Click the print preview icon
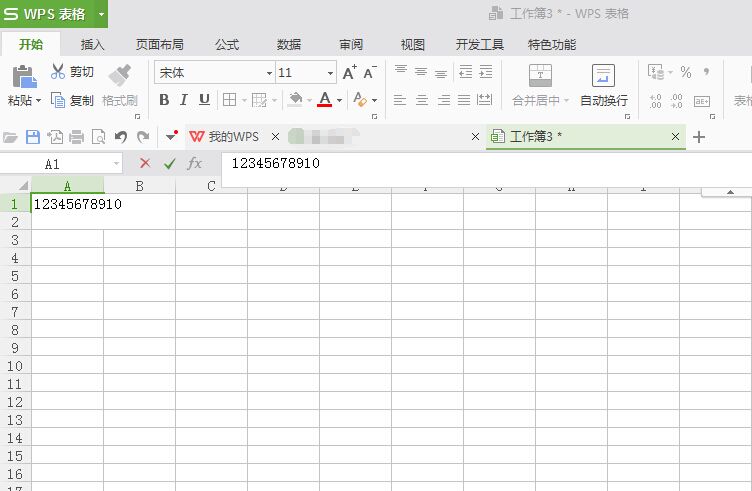Image resolution: width=752 pixels, height=491 pixels. [98, 137]
